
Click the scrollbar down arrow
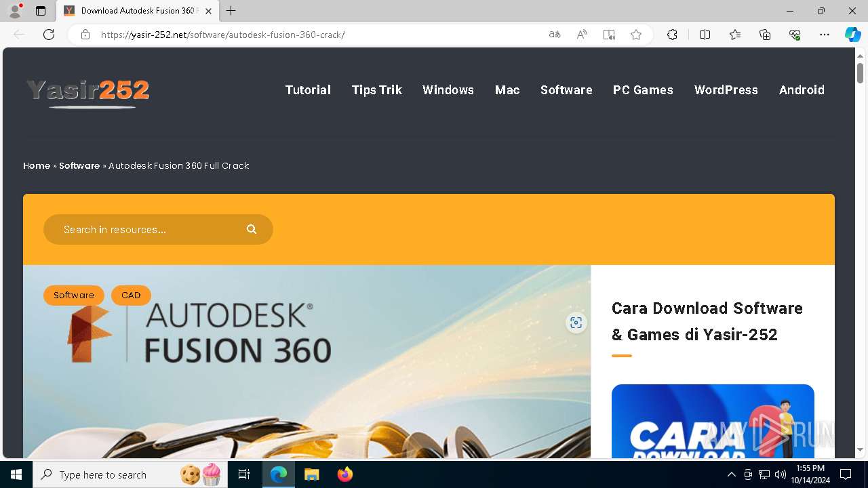click(x=860, y=449)
